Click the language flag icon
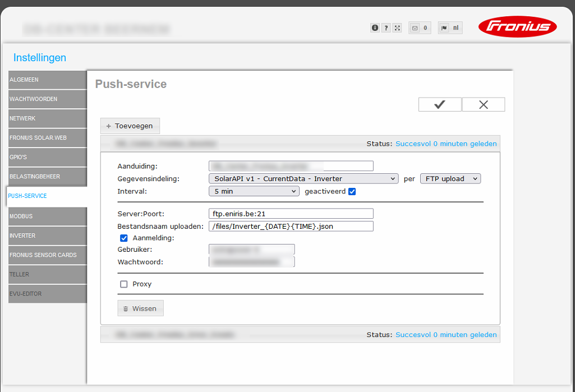The height and width of the screenshot is (392, 575). pyautogui.click(x=444, y=27)
